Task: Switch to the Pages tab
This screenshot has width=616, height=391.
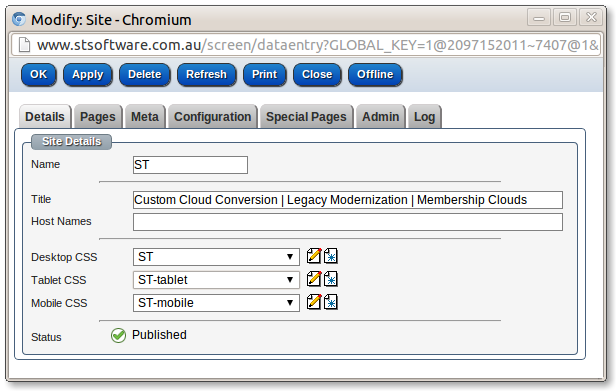Action: coord(98,117)
